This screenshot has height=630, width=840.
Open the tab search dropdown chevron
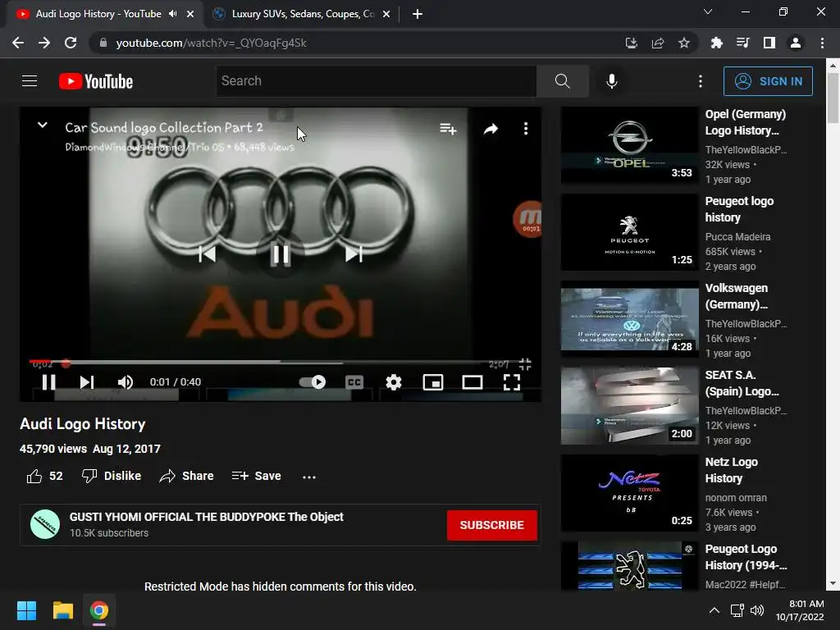click(x=708, y=11)
